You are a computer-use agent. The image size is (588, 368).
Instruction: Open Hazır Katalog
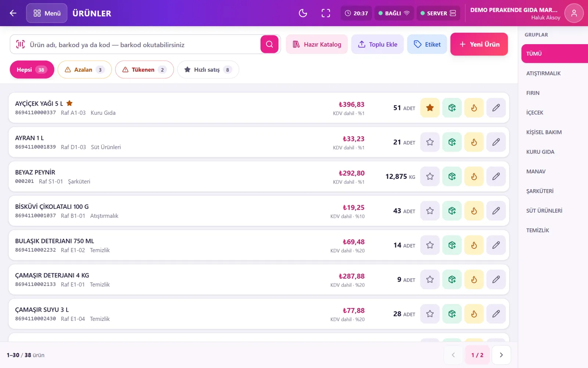coord(317,44)
